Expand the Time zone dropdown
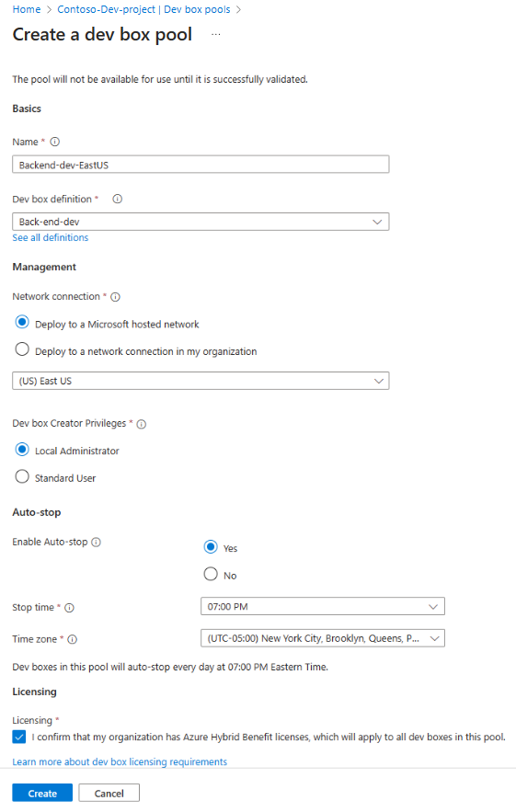The height and width of the screenshot is (812, 516). coord(322,638)
